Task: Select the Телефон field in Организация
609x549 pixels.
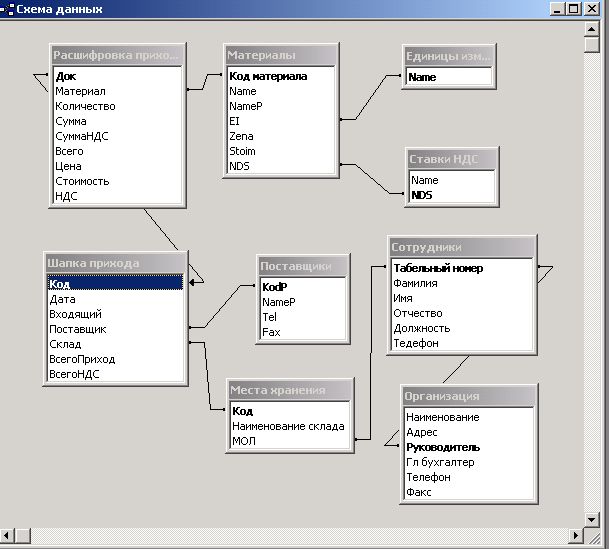Action: pos(469,477)
